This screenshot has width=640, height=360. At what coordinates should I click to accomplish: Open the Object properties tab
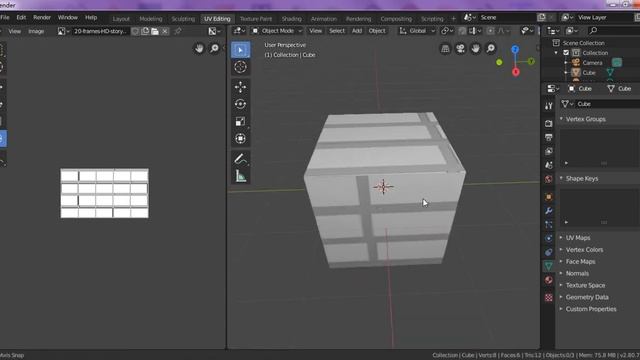[x=549, y=197]
